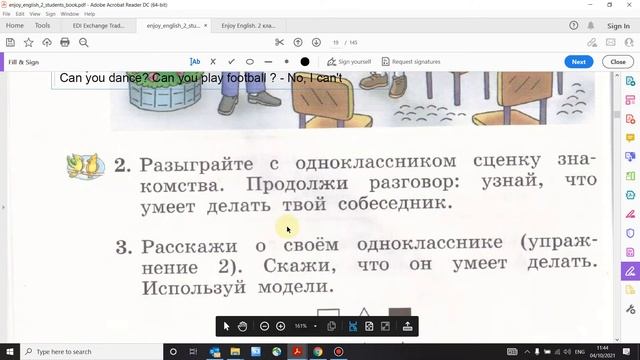Show hidden system tray icons
The image size is (640, 360).
pos(527,351)
